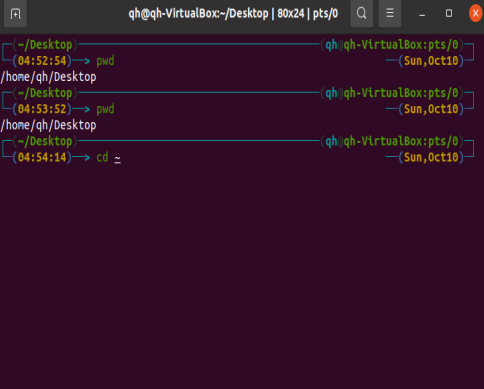This screenshot has width=484, height=389.
Task: Click the second /home/qh/Desktop output line
Action: pos(49,125)
